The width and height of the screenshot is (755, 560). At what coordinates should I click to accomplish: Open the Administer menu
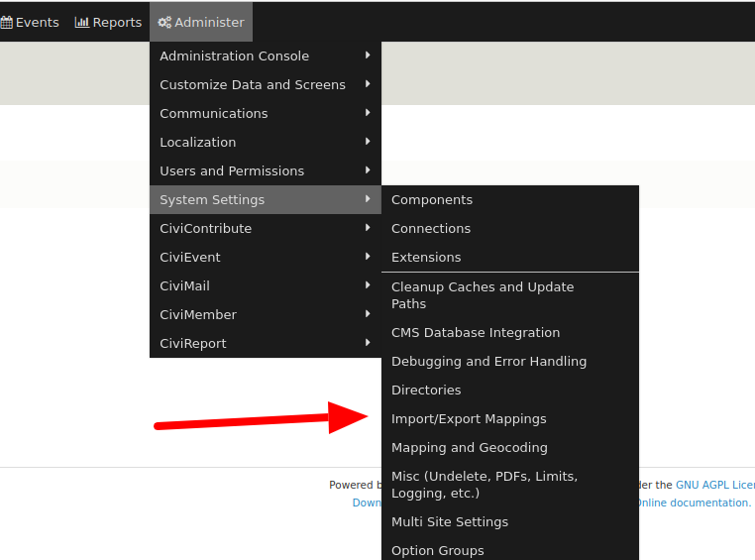tap(201, 22)
